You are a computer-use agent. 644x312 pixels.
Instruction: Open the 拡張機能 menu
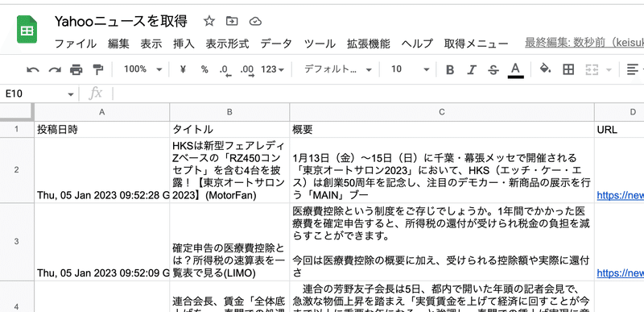click(369, 44)
